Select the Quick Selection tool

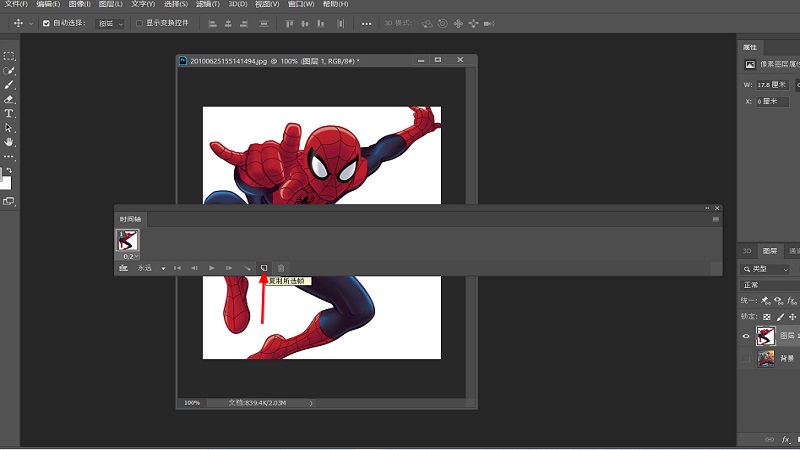tap(9, 70)
